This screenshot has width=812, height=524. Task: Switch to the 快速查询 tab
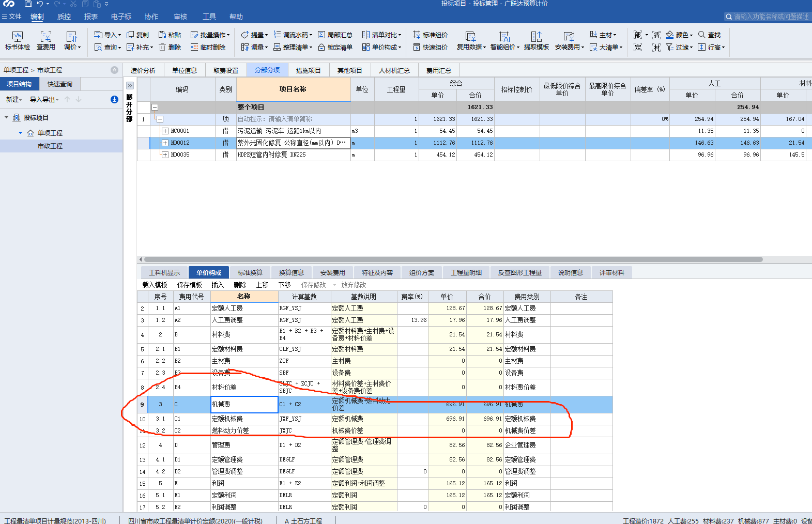(x=60, y=84)
